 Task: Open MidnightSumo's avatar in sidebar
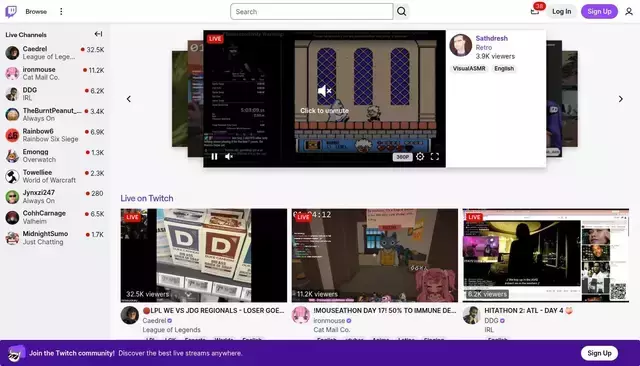point(12,238)
